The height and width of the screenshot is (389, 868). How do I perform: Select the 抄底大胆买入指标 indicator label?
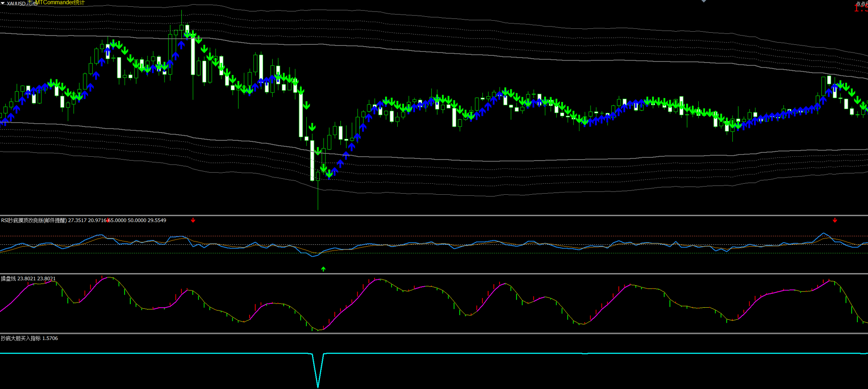21,338
